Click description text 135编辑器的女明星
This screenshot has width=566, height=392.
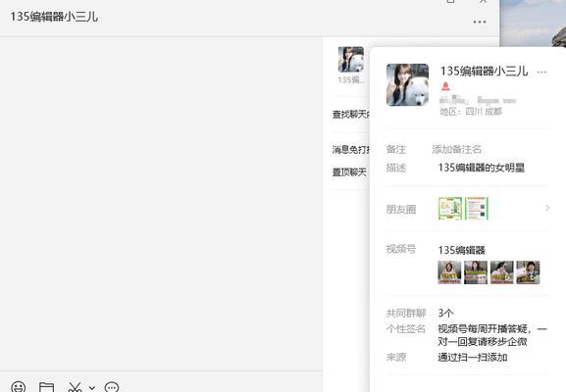(x=482, y=168)
